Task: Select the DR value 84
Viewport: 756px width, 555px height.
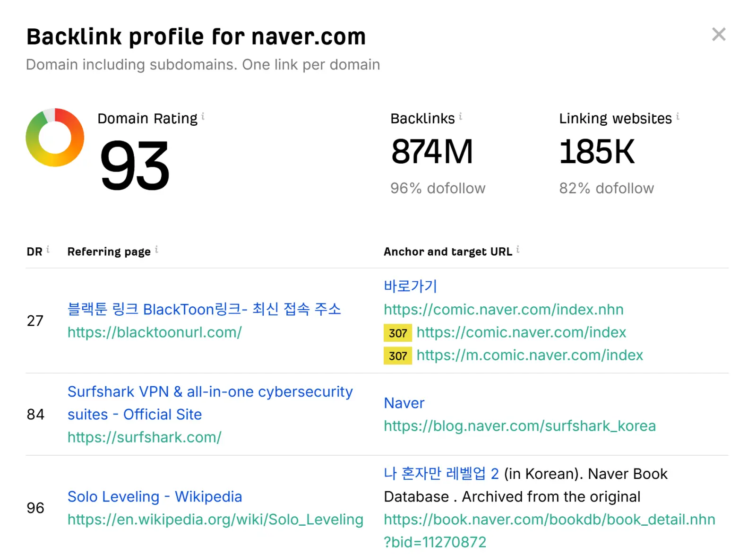Action: (x=35, y=415)
